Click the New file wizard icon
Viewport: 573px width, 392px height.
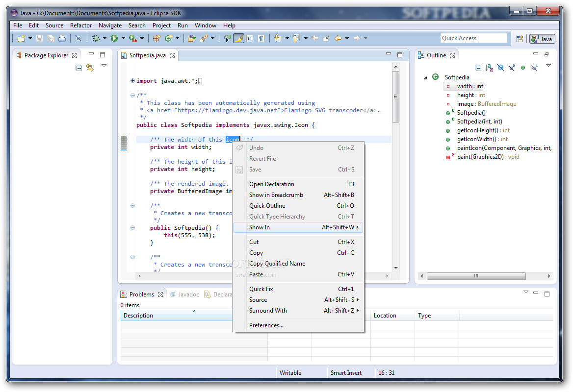(x=21, y=38)
